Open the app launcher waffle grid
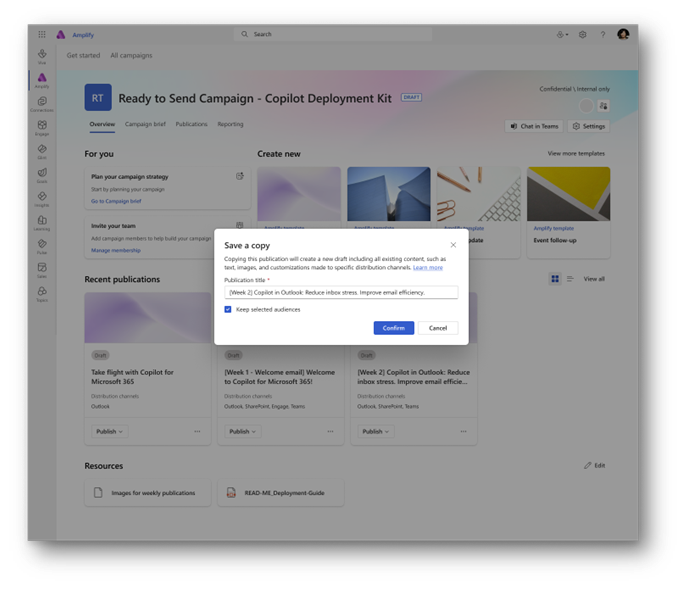This screenshot has width=687, height=593. (42, 34)
